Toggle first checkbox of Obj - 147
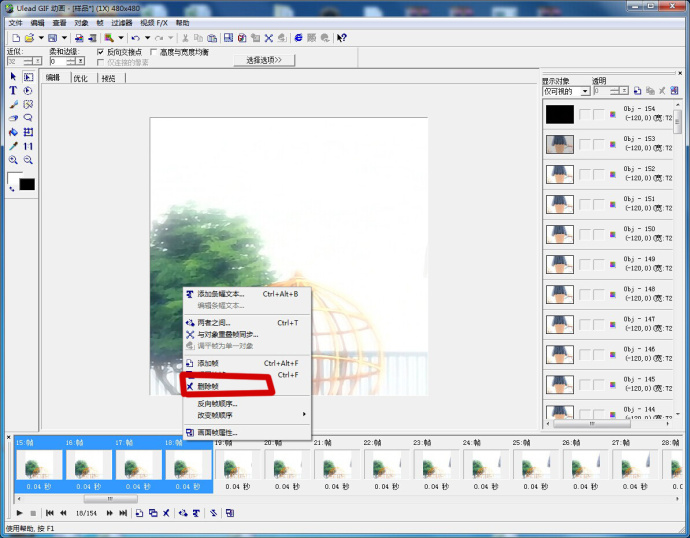Viewport: 690px width, 538px height. [x=584, y=325]
